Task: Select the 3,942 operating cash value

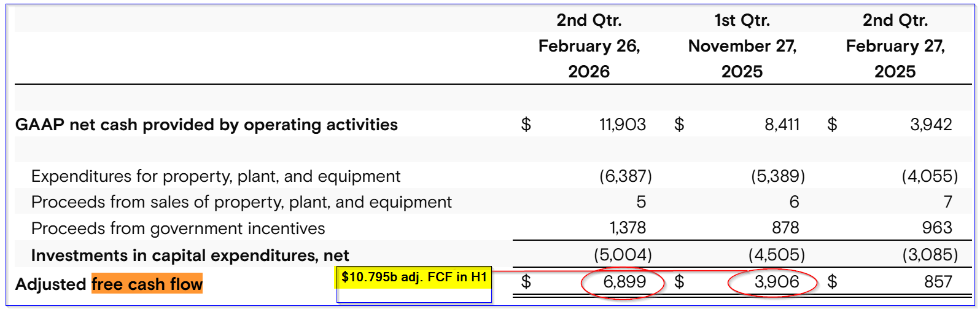Action: [931, 125]
